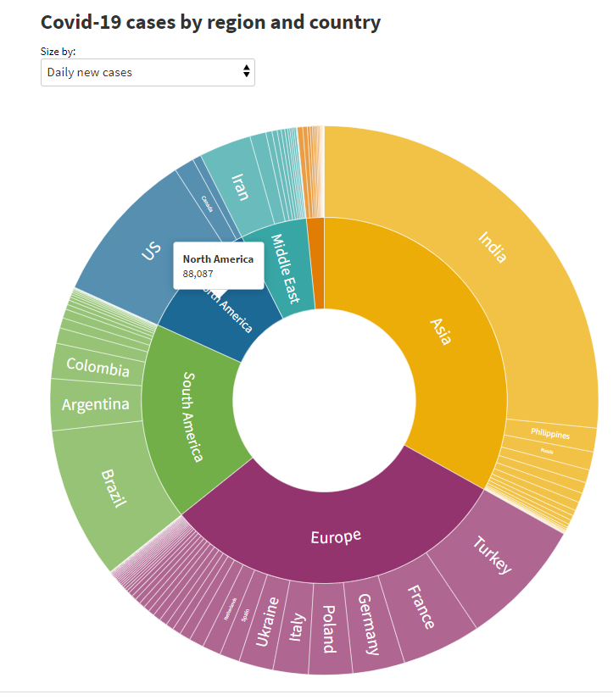Click the France country segment

click(421, 607)
